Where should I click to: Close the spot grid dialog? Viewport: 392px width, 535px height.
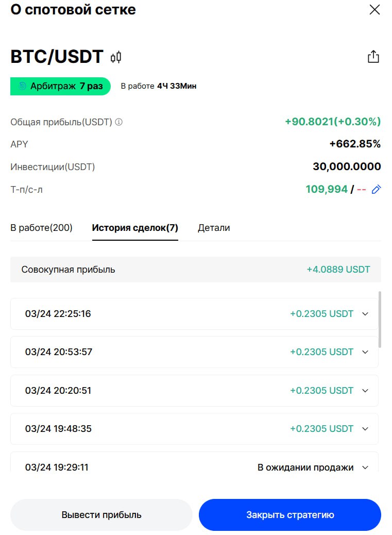tap(374, 10)
